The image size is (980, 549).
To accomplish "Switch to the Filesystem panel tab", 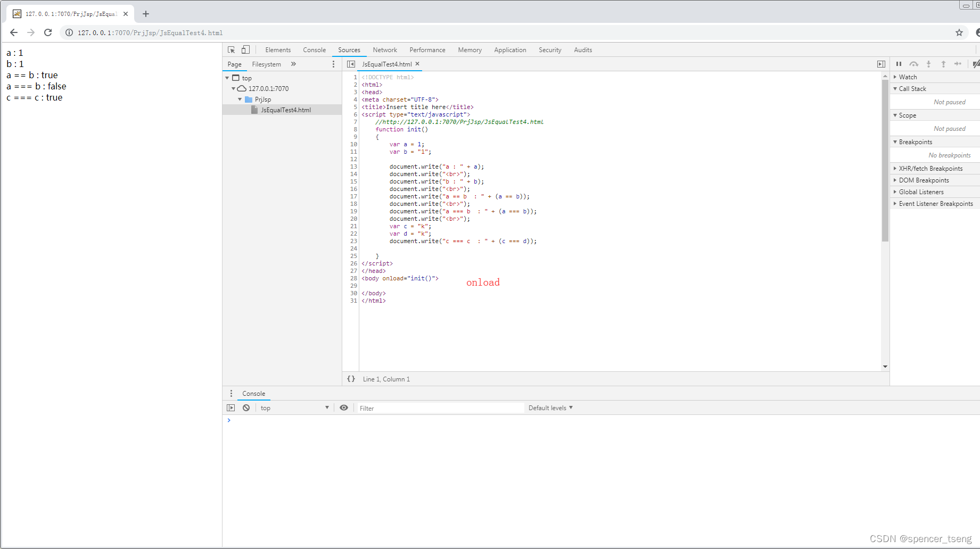I will click(x=266, y=64).
